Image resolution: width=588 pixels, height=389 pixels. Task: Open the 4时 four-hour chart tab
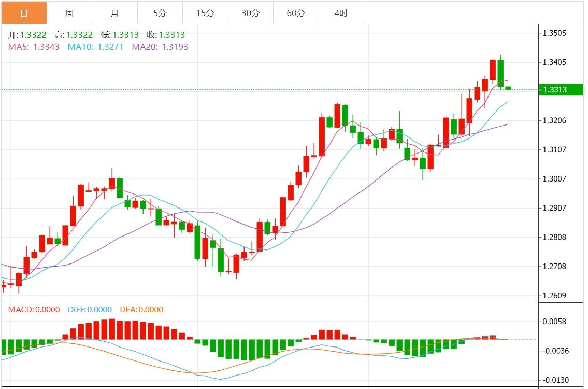coord(341,13)
